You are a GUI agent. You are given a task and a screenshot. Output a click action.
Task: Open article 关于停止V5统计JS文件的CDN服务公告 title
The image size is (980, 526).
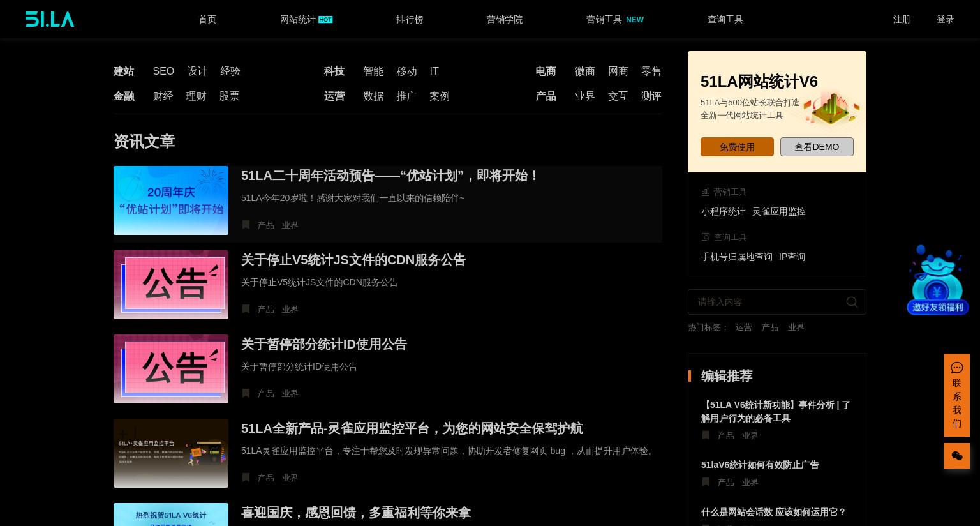pos(353,260)
